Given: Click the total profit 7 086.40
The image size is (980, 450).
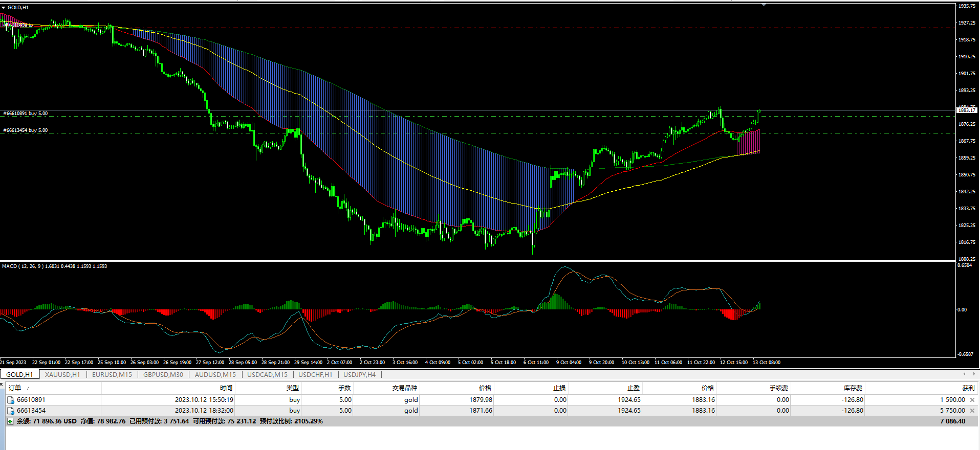Looking at the screenshot, I should click(952, 421).
